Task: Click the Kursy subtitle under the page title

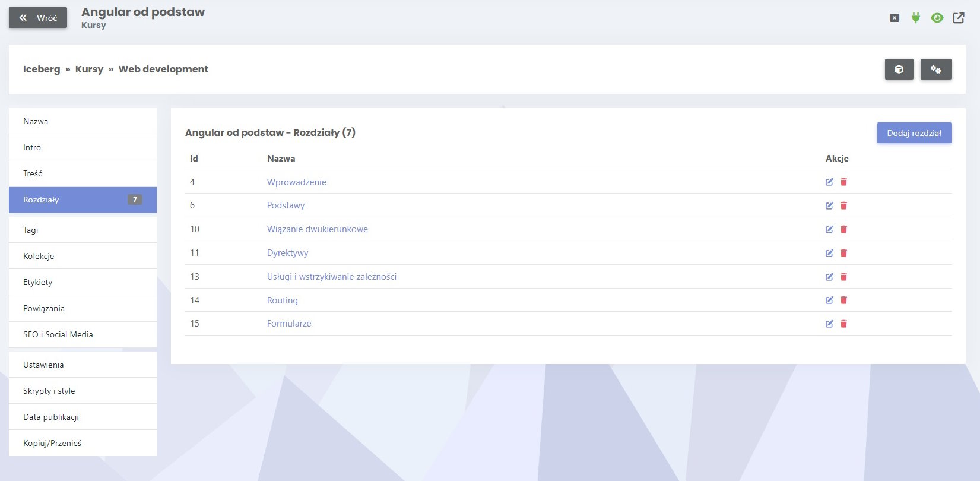Action: point(94,25)
